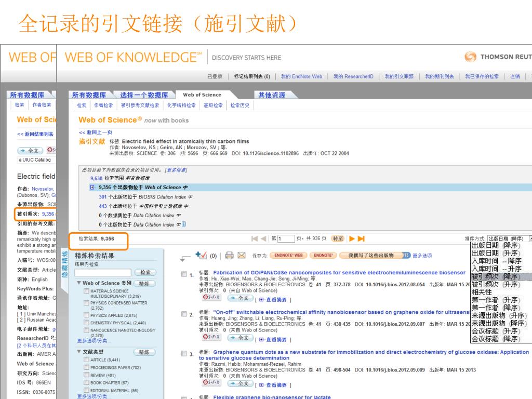Open info icon beside Data Citation Index
Image resolution: width=532 pixels, height=399 pixels.
pyautogui.click(x=184, y=224)
